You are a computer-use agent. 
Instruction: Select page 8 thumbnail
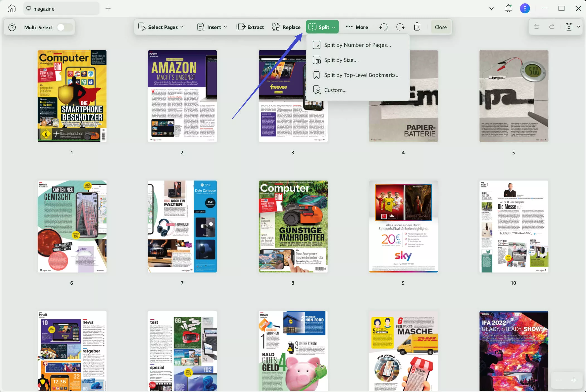coord(293,226)
